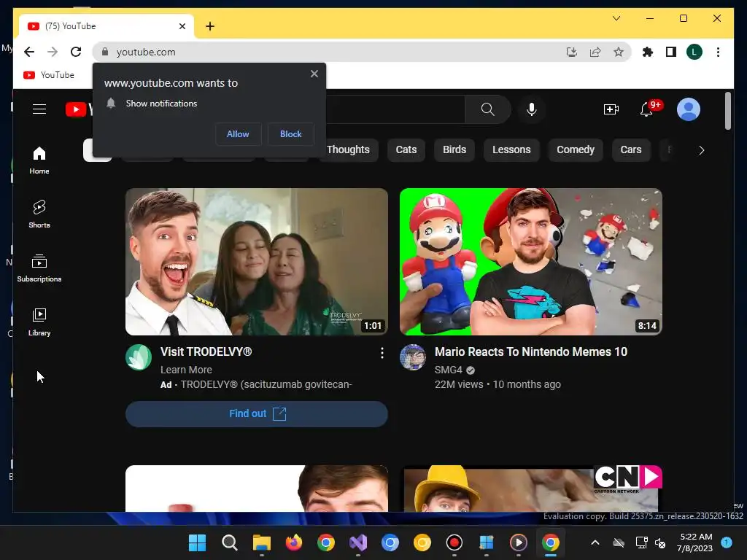Image resolution: width=747 pixels, height=560 pixels.
Task: Click the browser back arrow
Action: point(29,52)
